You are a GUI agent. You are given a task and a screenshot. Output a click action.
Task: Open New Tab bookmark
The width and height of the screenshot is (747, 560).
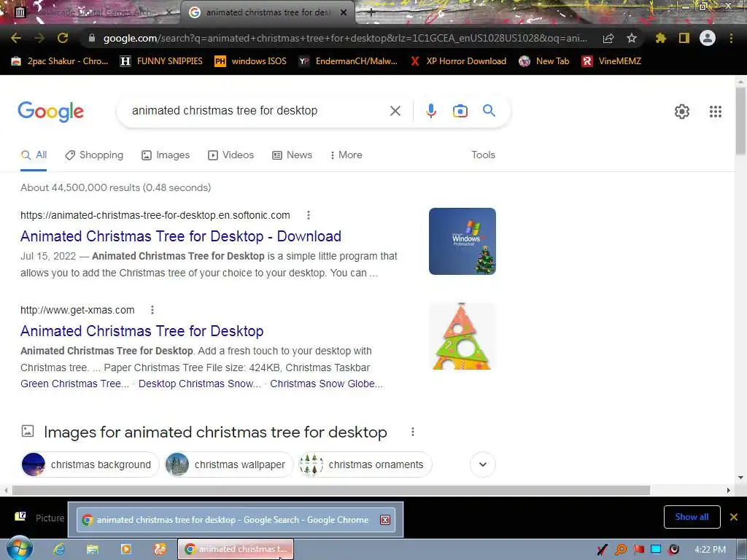(544, 61)
